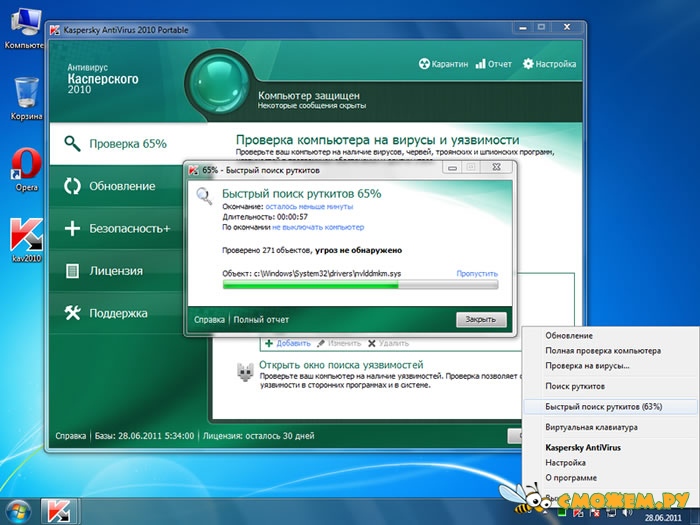The image size is (700, 525).
Task: Click the kav2010 desktop shortcut
Action: pyautogui.click(x=26, y=240)
